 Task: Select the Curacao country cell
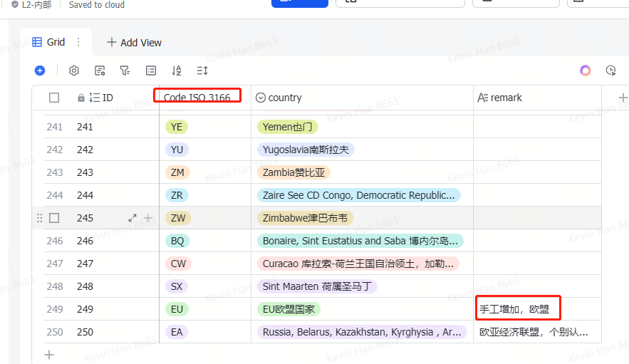click(x=363, y=264)
